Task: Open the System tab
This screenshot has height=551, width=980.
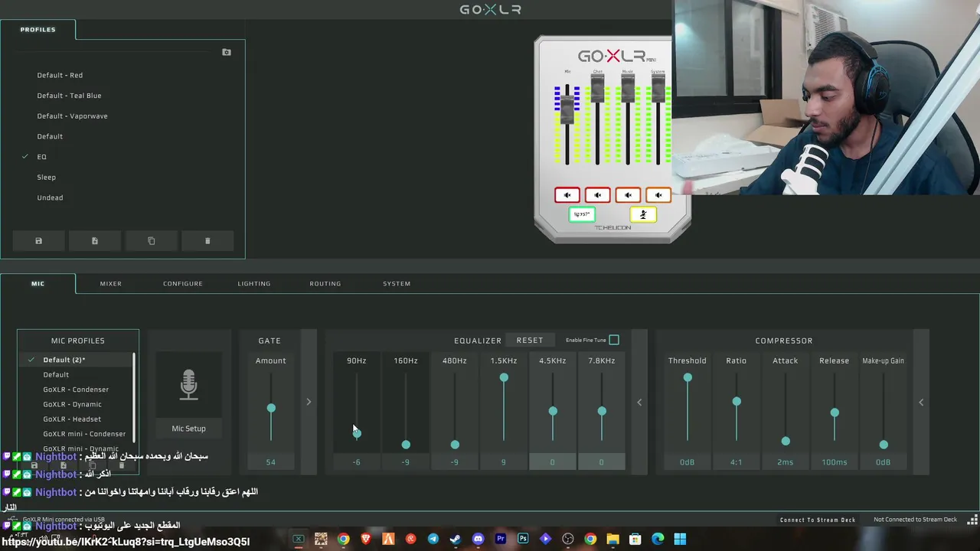Action: click(397, 283)
